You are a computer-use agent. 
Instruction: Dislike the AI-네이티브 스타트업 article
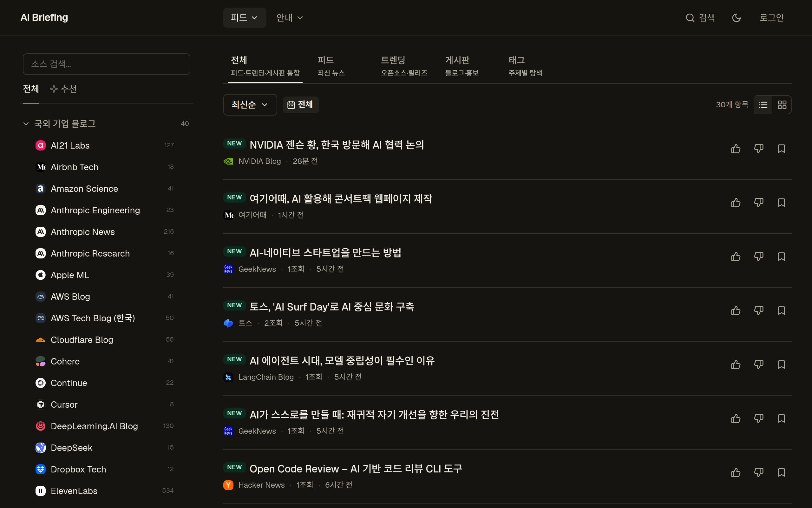(x=759, y=257)
